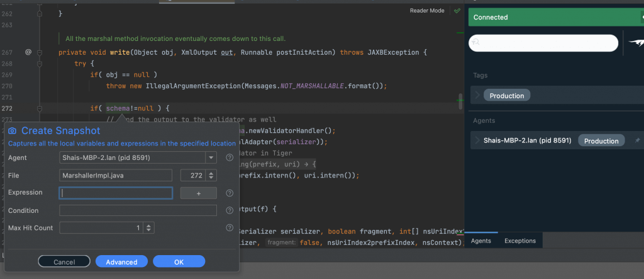Click the pin icon on Shais-MBP-2.lan agent
This screenshot has height=279, width=644.
637,140
